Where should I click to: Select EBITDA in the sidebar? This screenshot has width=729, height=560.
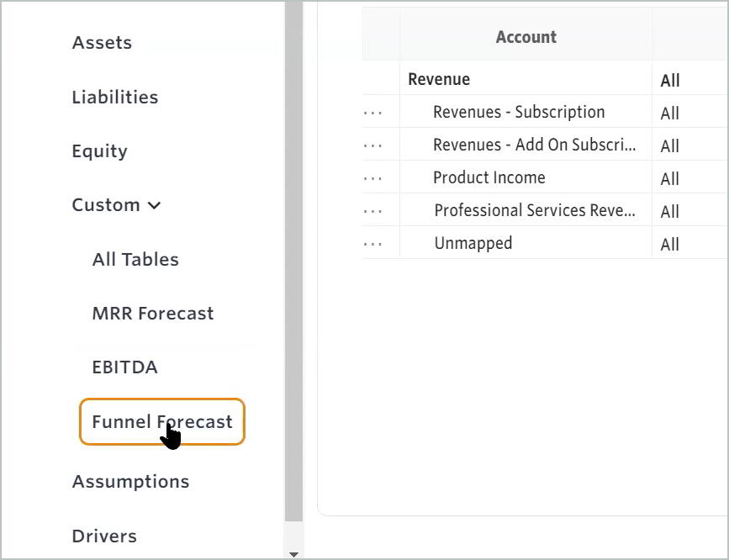pyautogui.click(x=124, y=367)
